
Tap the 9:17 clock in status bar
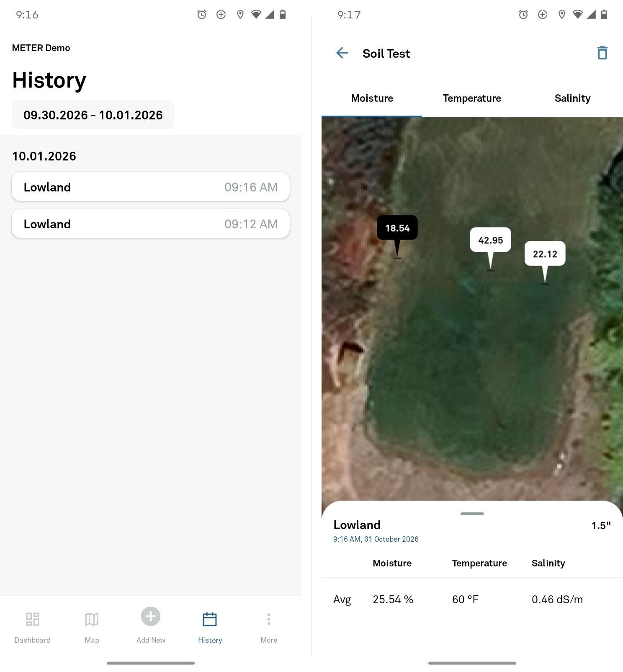click(x=349, y=15)
